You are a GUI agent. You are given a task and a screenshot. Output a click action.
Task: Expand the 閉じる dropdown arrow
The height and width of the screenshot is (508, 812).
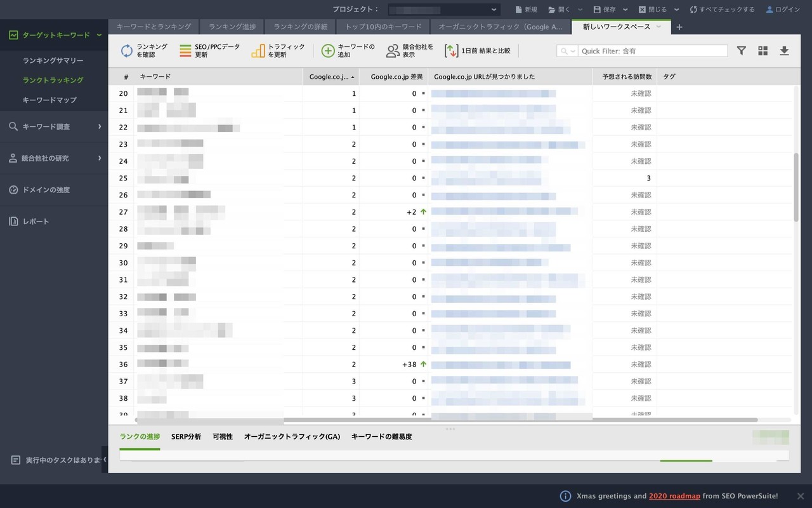click(676, 10)
